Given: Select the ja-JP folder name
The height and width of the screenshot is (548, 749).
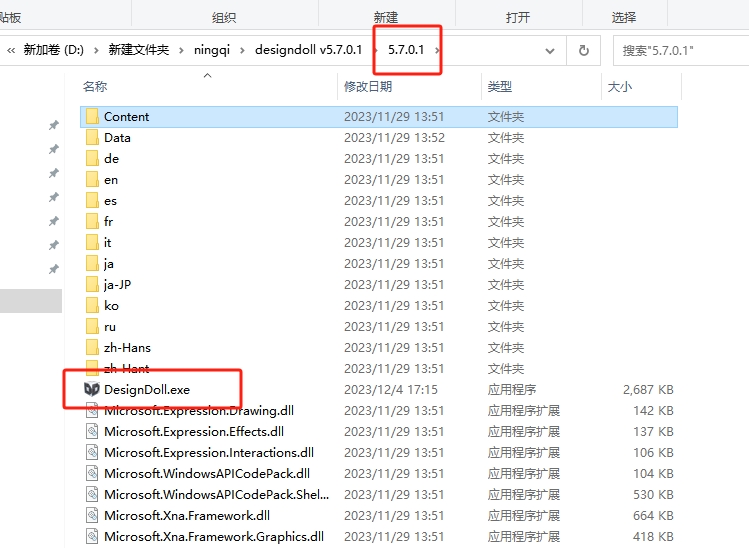Looking at the screenshot, I should click(x=118, y=285).
